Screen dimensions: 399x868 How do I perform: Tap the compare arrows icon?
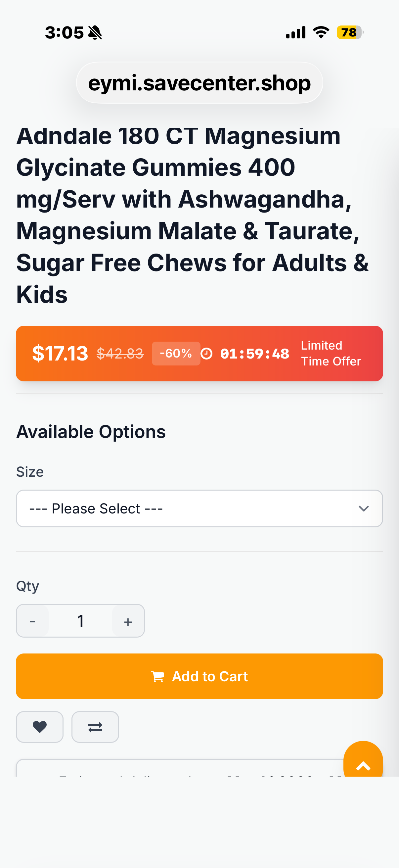pos(95,727)
